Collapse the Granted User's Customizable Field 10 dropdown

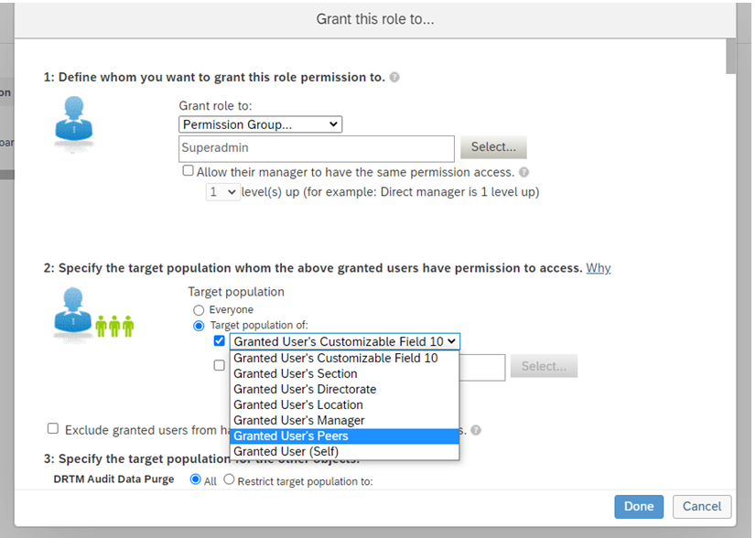(345, 341)
